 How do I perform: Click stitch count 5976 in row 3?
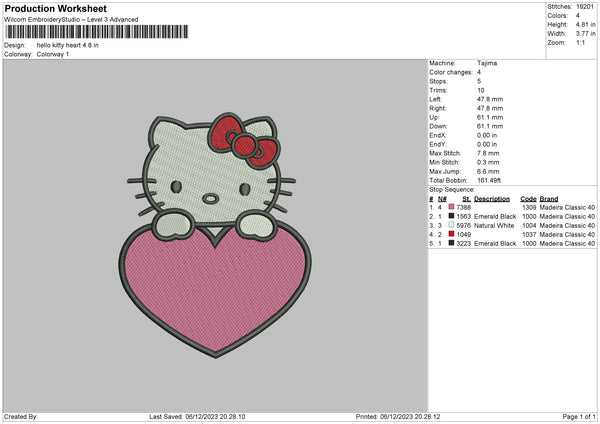(x=464, y=225)
